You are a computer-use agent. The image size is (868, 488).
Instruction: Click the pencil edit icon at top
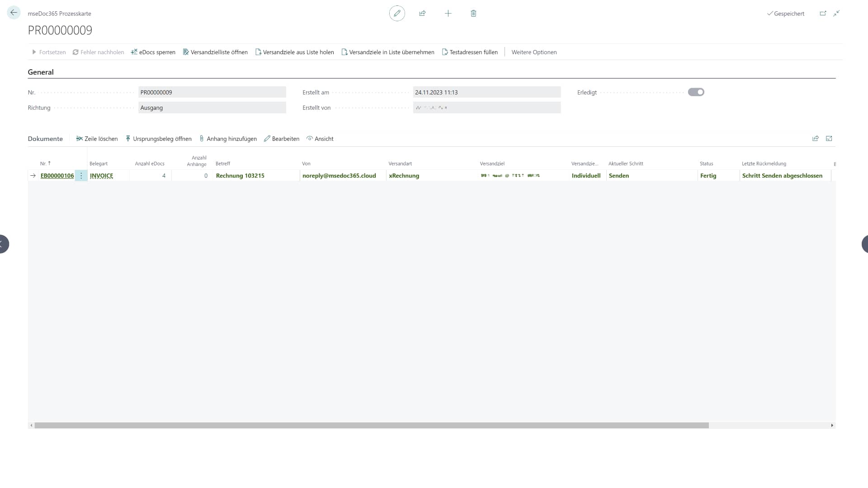point(397,13)
